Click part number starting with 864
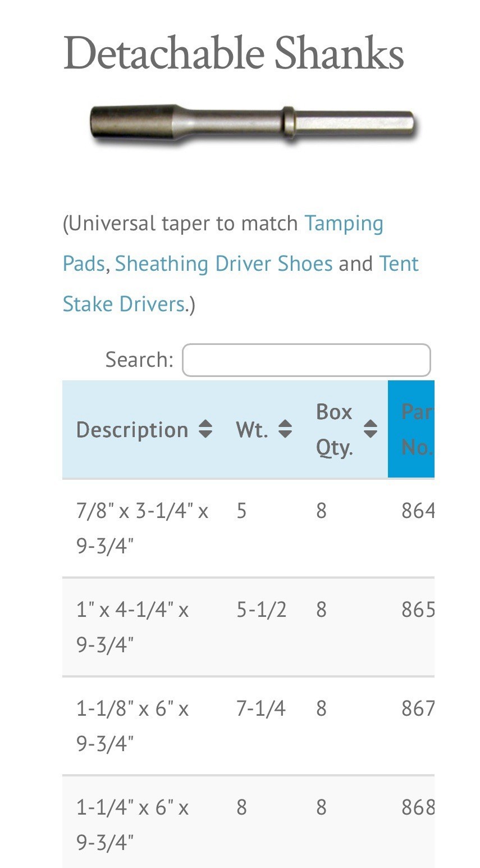Viewport: 480px width, 868px height. [x=418, y=511]
